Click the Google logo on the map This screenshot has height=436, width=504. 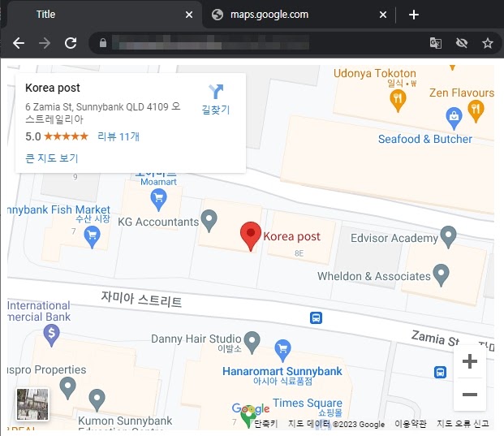click(251, 408)
